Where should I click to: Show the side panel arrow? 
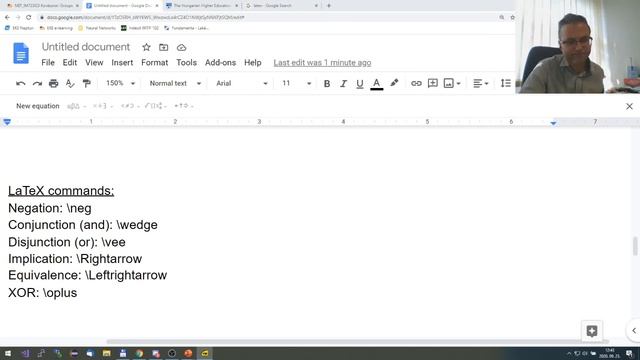click(633, 331)
